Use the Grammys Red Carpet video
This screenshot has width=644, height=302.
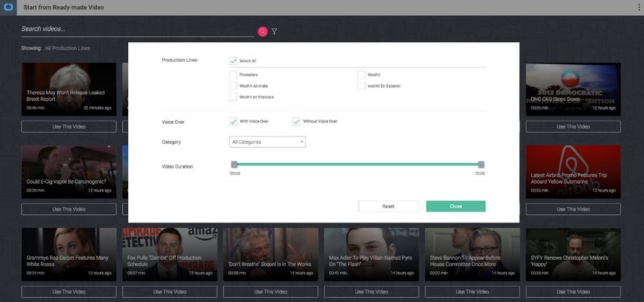tap(69, 292)
